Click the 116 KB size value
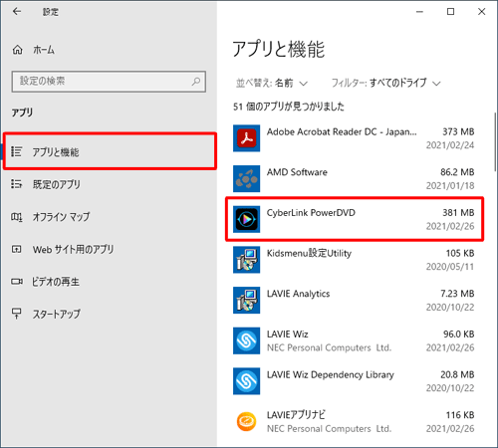The height and width of the screenshot is (448, 498). tap(460, 415)
